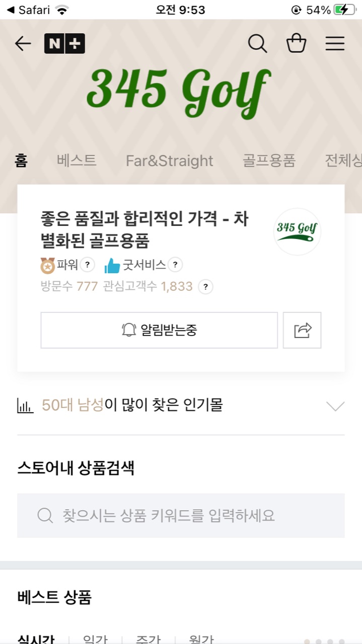Screen dimensions: 362x644
Task: Expand the 50대 남성 popular mall chevron
Action: pyautogui.click(x=335, y=406)
